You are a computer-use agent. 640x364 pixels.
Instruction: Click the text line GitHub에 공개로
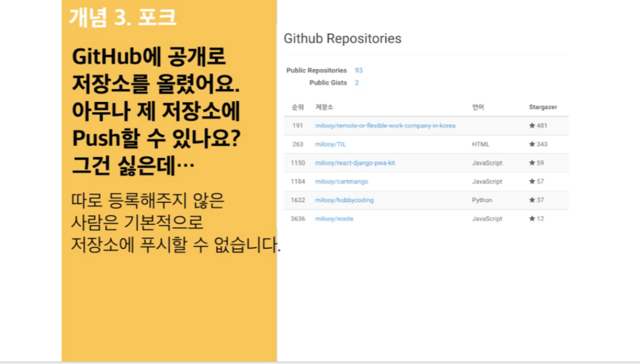pos(148,56)
